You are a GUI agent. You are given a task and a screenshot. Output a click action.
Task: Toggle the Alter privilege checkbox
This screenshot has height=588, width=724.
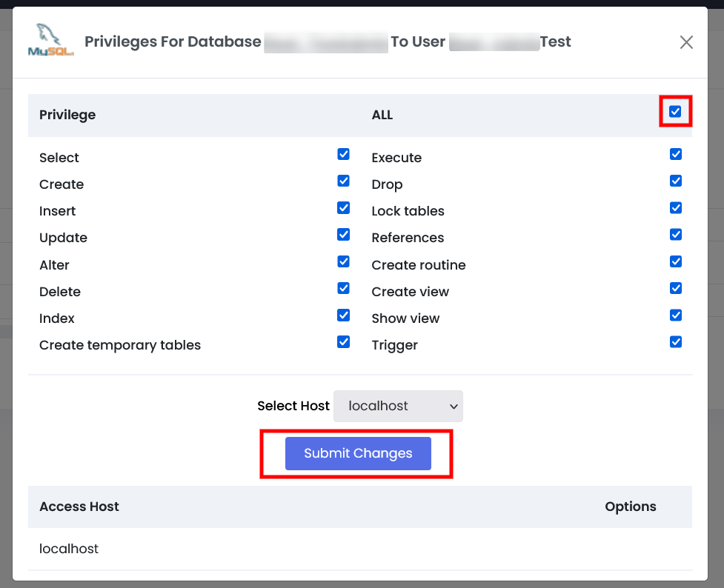(x=343, y=261)
